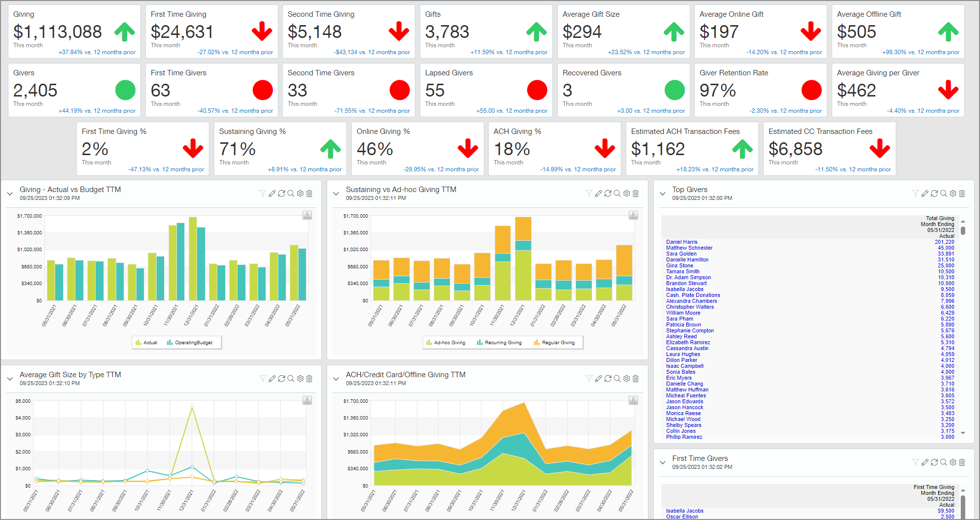
Task: Refresh the Sustaining vs Ad-hoc Giving panel
Action: (608, 194)
